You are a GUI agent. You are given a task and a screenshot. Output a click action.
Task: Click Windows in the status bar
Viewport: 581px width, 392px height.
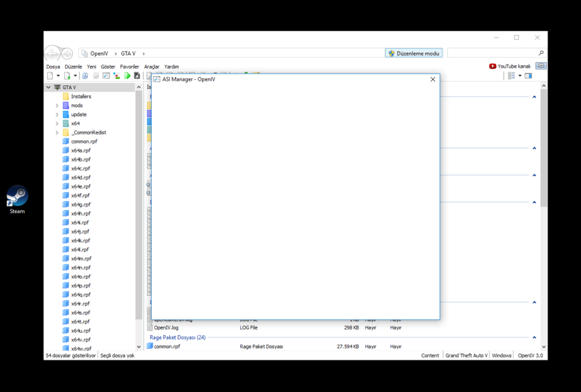pos(502,356)
